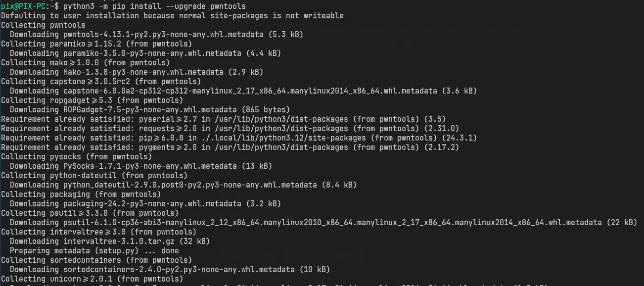This screenshot has width=644, height=286.
Task: Click 'Preparing metadata (setup.py) ... done' line
Action: pos(94,250)
